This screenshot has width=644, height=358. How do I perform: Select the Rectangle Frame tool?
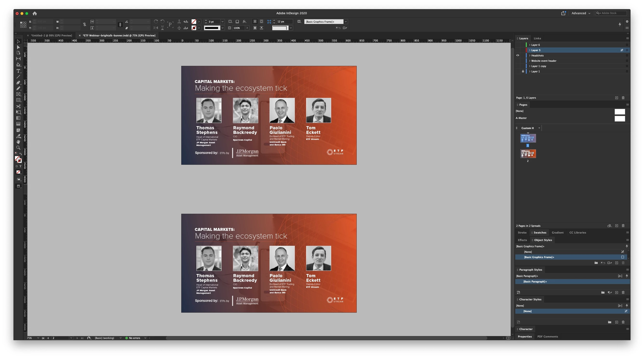(x=18, y=94)
